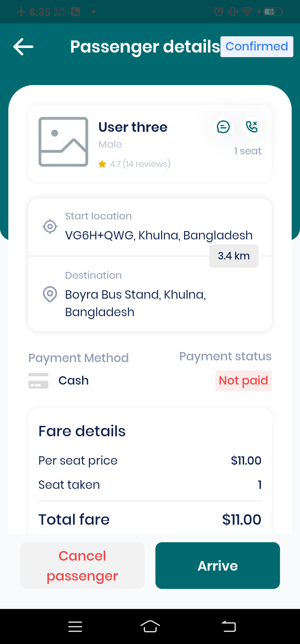Tap the Arrive button
Viewport: 300px width, 644px height.
pos(217,566)
